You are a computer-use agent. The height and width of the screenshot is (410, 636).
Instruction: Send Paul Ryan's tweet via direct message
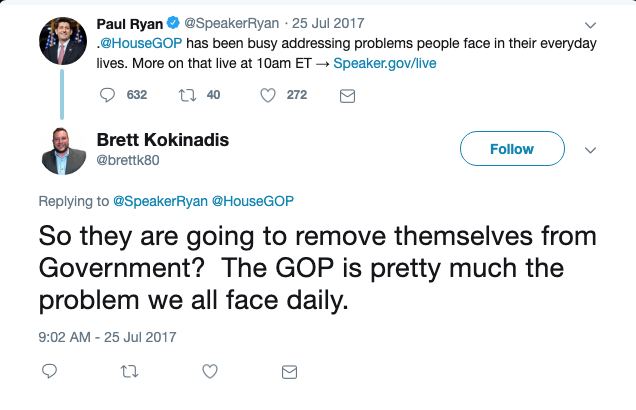tap(347, 95)
